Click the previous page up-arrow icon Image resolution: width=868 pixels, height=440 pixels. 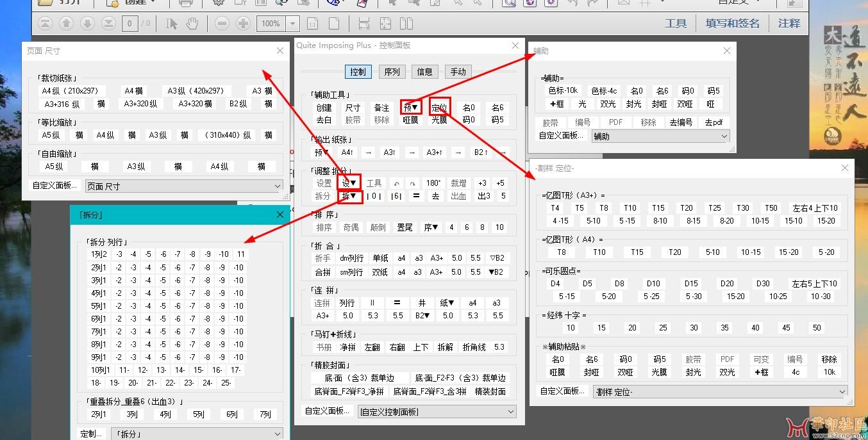click(66, 24)
